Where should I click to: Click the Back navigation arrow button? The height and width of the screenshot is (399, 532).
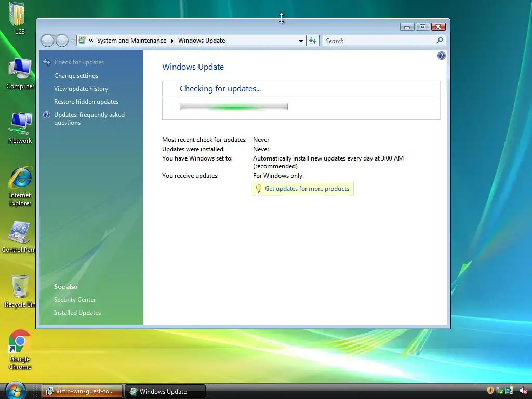pyautogui.click(x=47, y=41)
